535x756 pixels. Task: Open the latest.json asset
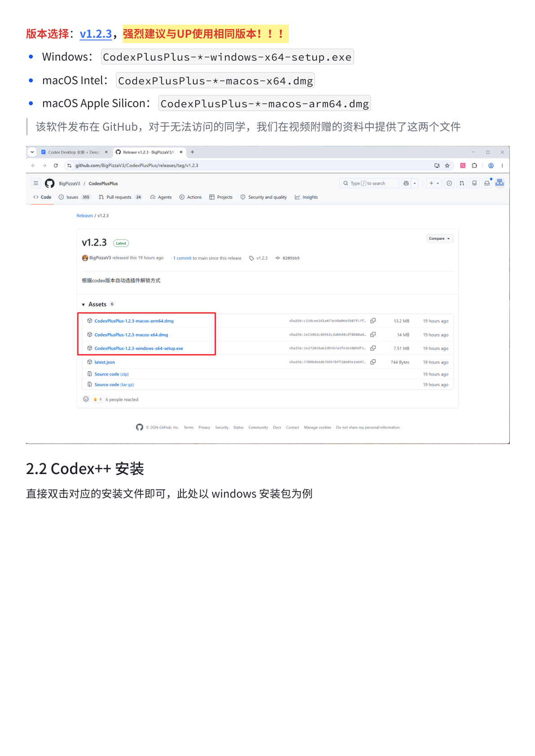click(105, 362)
